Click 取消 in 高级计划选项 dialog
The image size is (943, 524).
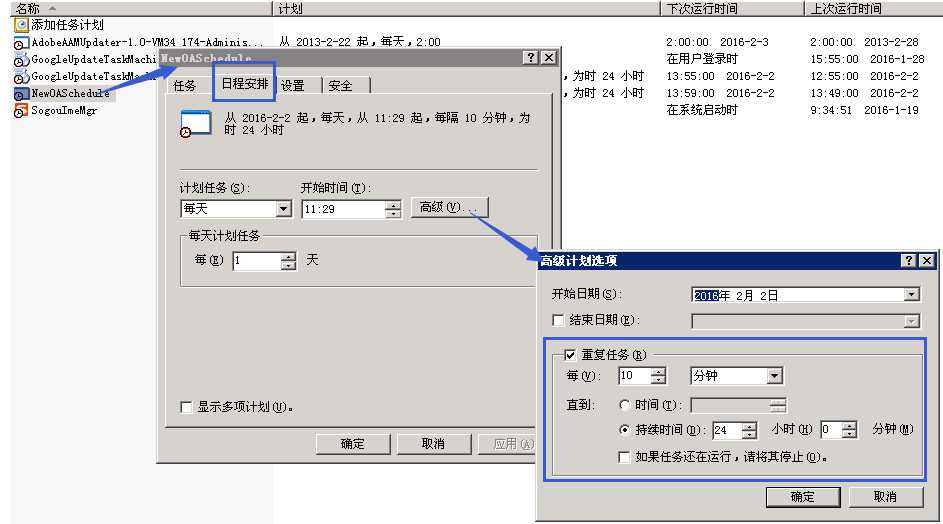click(x=885, y=497)
